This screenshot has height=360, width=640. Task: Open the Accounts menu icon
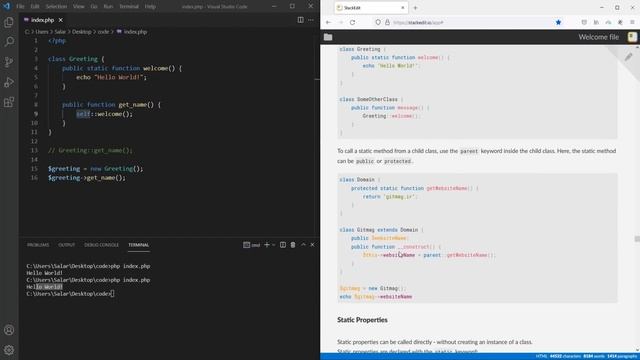[9, 330]
